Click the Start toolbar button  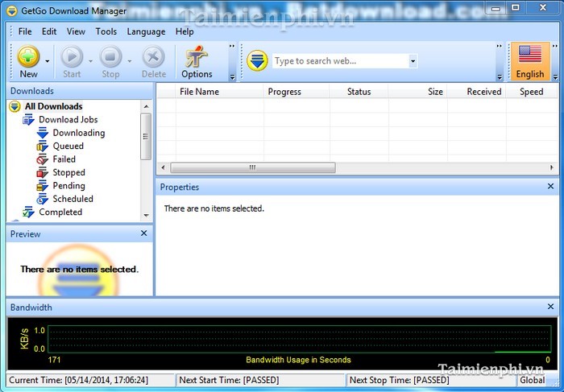pos(72,62)
